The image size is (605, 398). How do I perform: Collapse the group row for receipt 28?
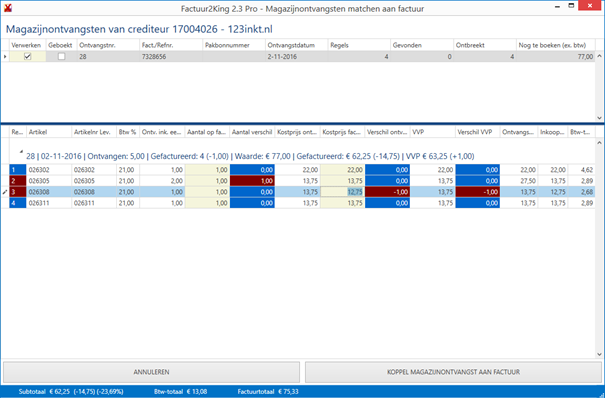coord(22,151)
